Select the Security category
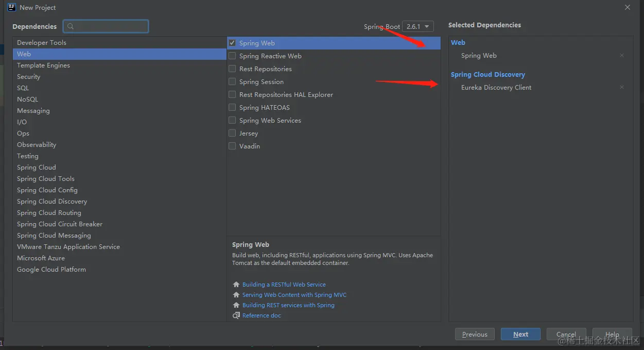This screenshot has width=644, height=350. 29,77
